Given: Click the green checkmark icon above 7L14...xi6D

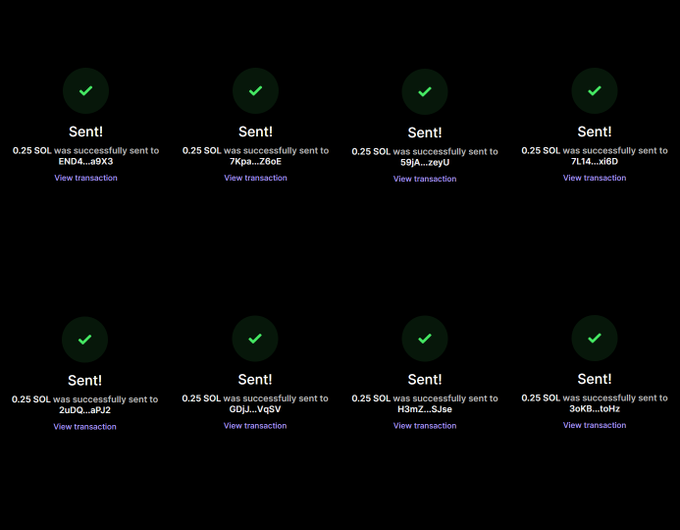Looking at the screenshot, I should coord(595,91).
